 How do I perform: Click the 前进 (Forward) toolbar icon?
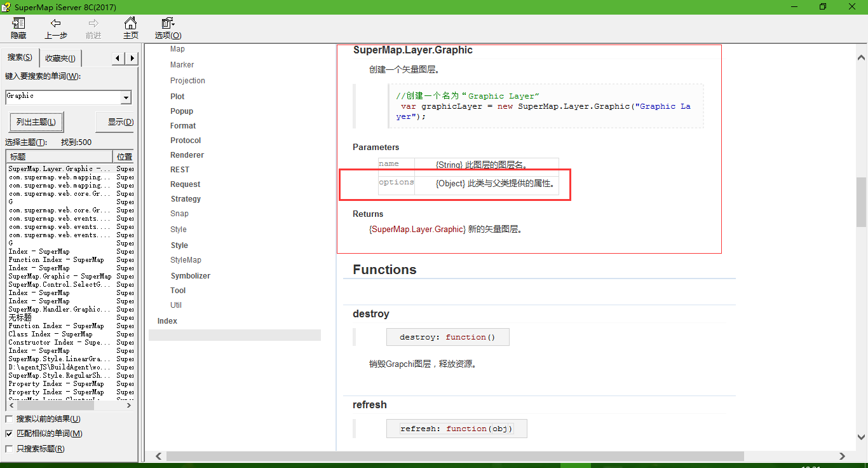(x=93, y=29)
